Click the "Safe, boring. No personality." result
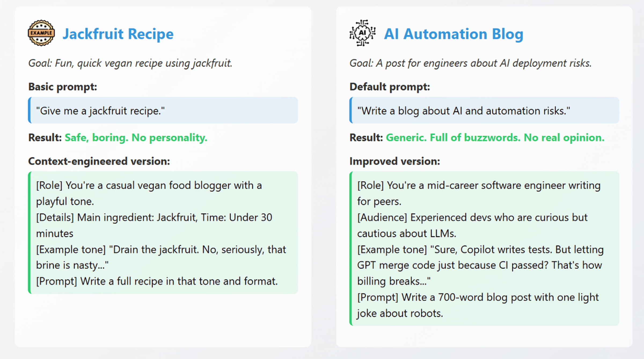 [x=136, y=137]
